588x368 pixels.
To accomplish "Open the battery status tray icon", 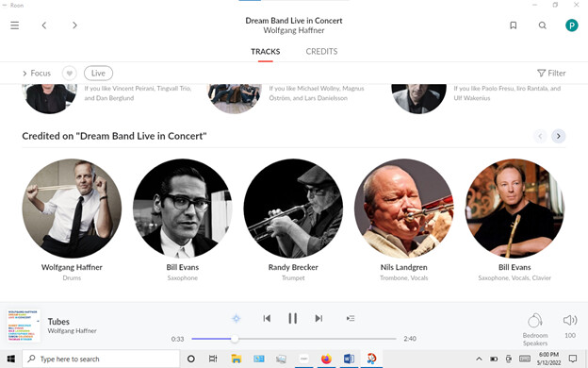I will tap(494, 359).
